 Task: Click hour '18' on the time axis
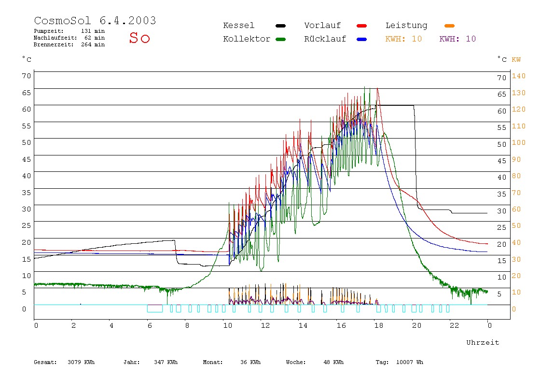[x=379, y=325]
